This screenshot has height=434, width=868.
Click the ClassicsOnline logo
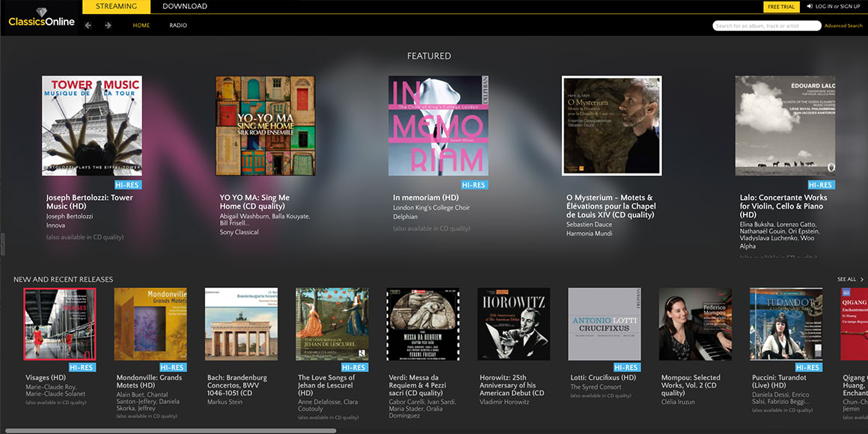pos(41,19)
